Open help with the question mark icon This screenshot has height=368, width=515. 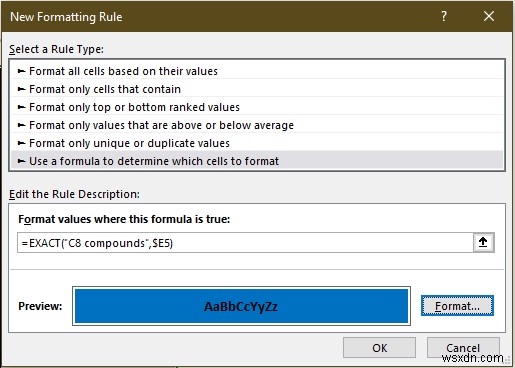[444, 16]
